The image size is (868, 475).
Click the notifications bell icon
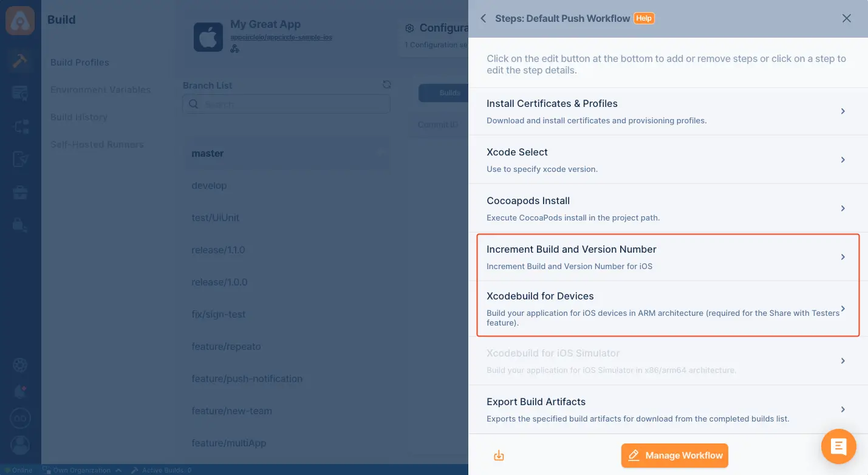tap(20, 391)
